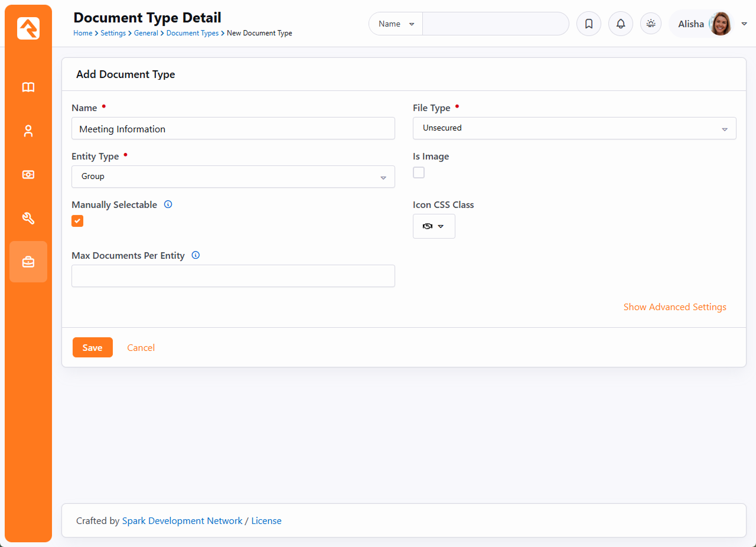Expand the Entity Type dropdown
Image resolution: width=756 pixels, height=547 pixels.
pos(233,177)
